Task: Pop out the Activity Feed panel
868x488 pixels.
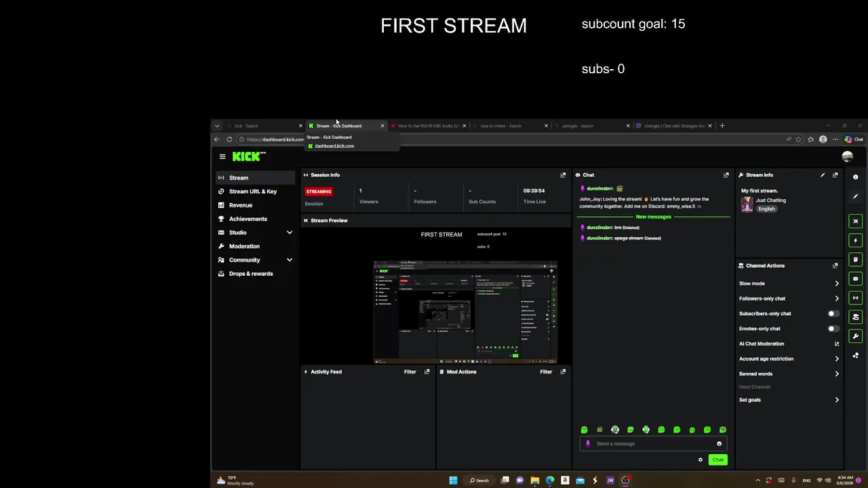Action: pos(427,371)
